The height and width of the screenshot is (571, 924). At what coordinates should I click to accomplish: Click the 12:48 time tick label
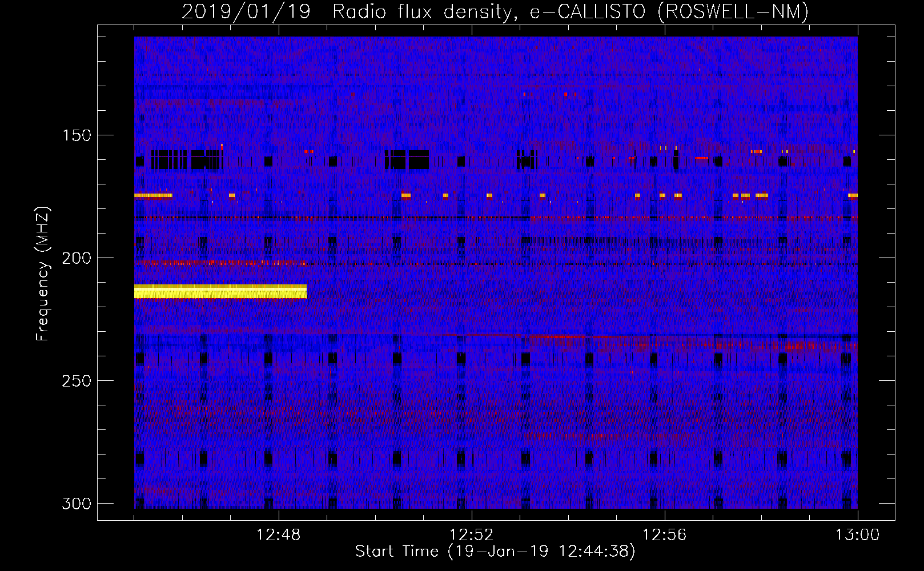[278, 535]
